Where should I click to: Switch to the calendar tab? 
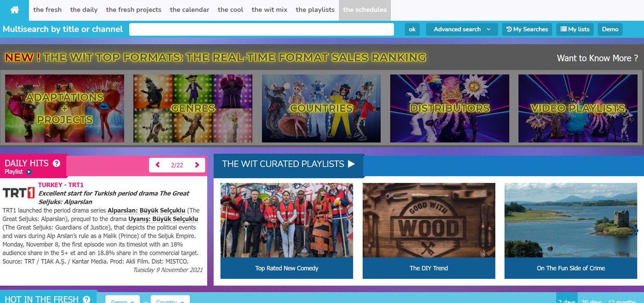pos(189,10)
